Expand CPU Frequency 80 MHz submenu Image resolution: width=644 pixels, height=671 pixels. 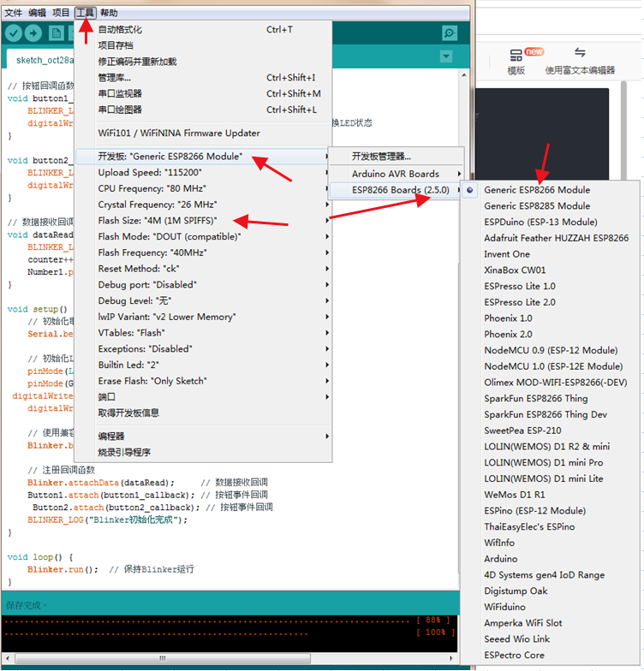[x=204, y=188]
